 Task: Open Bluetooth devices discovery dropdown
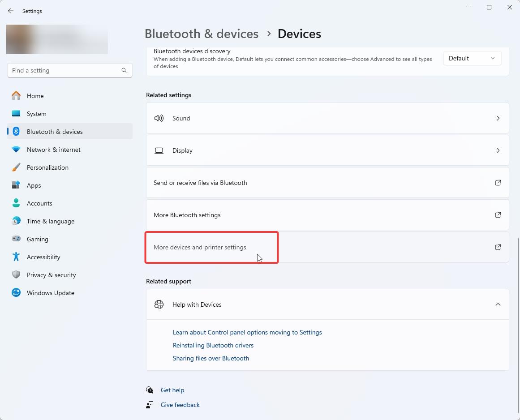(x=472, y=58)
